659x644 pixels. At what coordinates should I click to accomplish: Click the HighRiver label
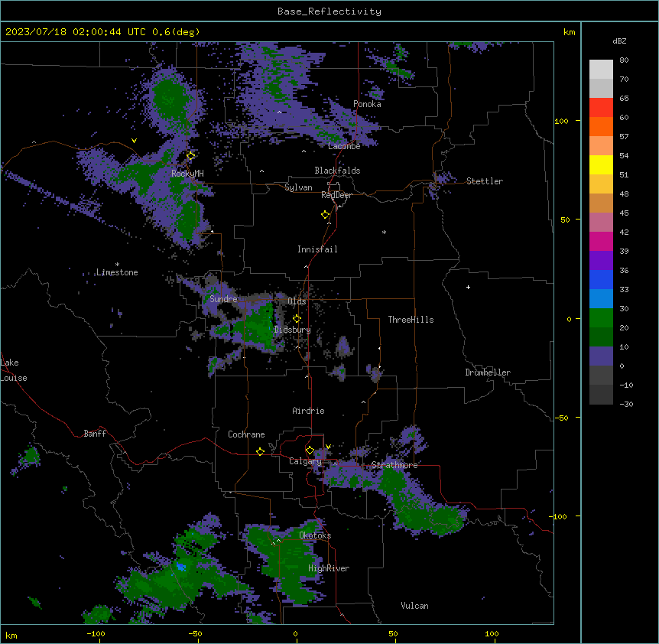tap(329, 568)
